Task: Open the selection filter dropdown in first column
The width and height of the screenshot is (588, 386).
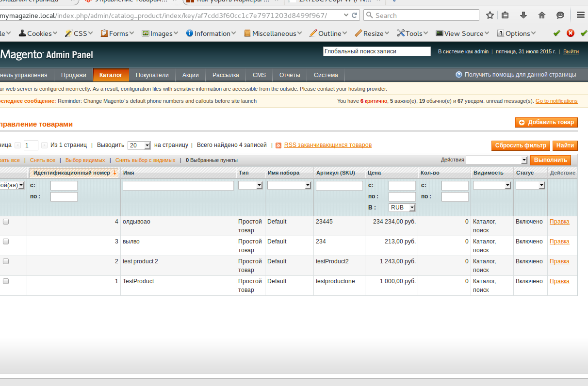Action: coord(12,185)
